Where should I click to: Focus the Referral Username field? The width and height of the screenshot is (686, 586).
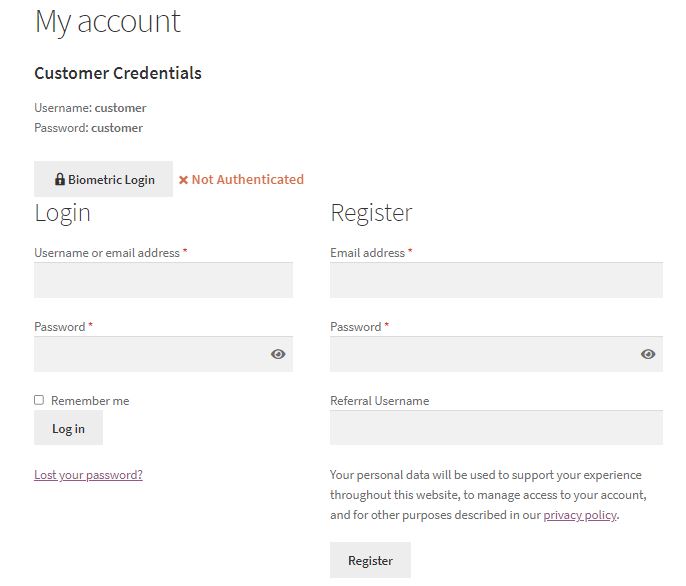(x=496, y=428)
